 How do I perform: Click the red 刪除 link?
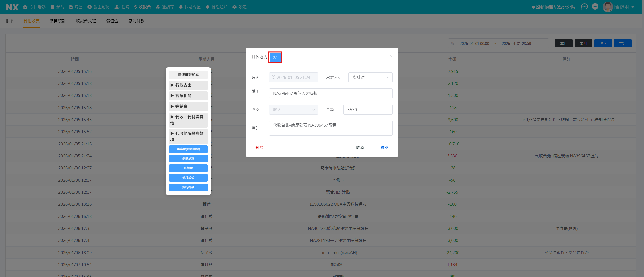click(x=259, y=148)
